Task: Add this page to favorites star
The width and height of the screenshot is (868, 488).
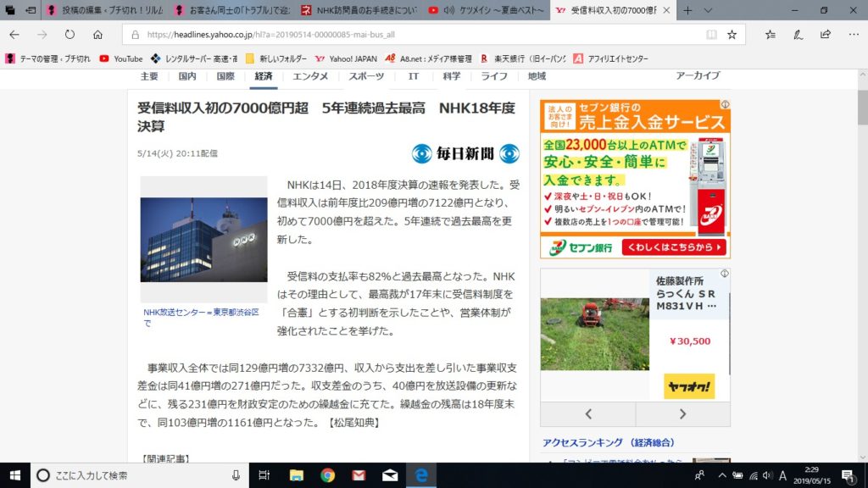Action: point(732,34)
